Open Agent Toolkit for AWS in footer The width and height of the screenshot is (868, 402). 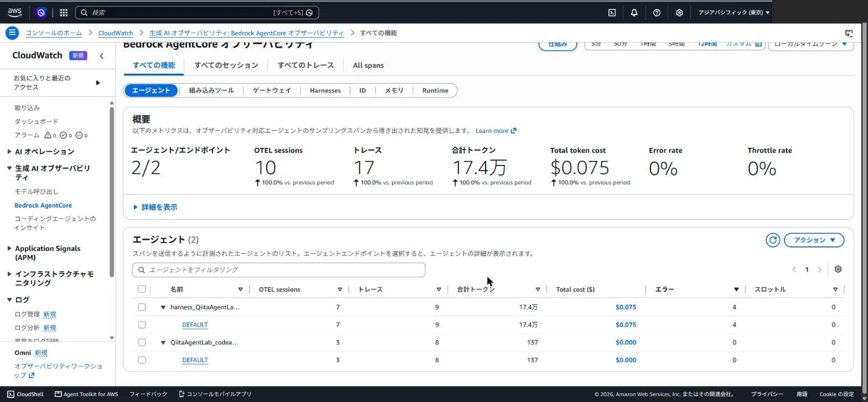coord(86,394)
